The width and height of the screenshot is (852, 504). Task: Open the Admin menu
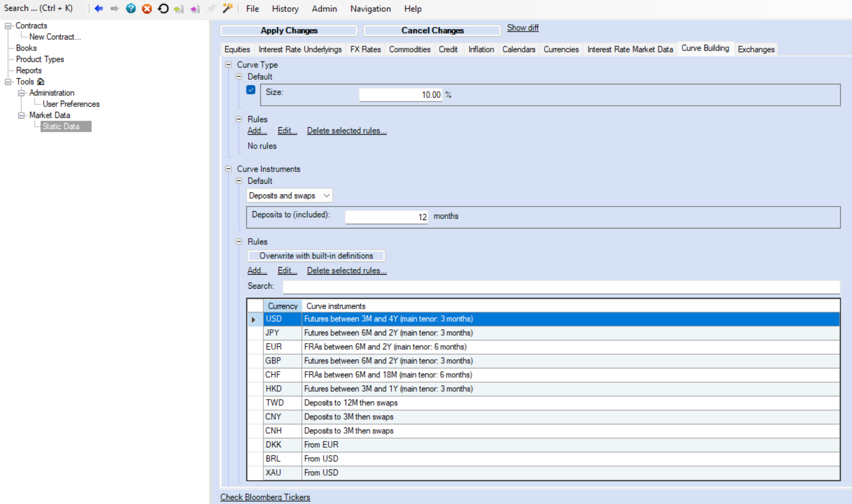point(324,8)
